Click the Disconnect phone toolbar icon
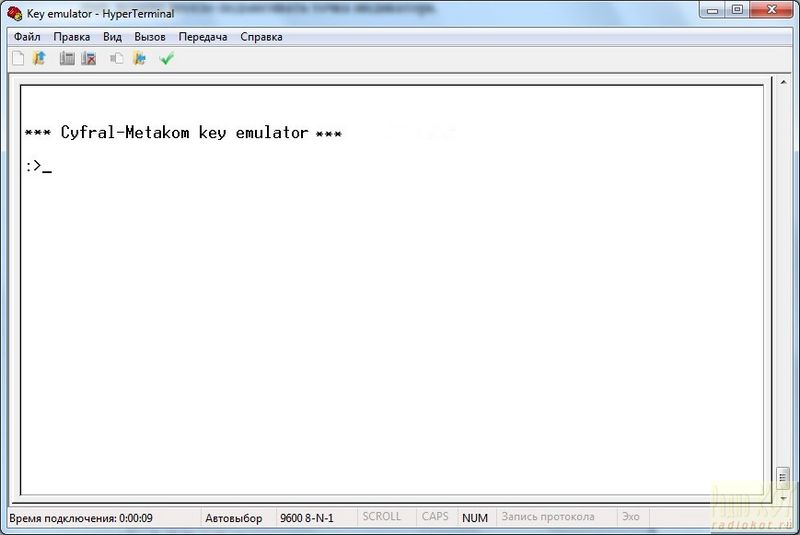 89,59
